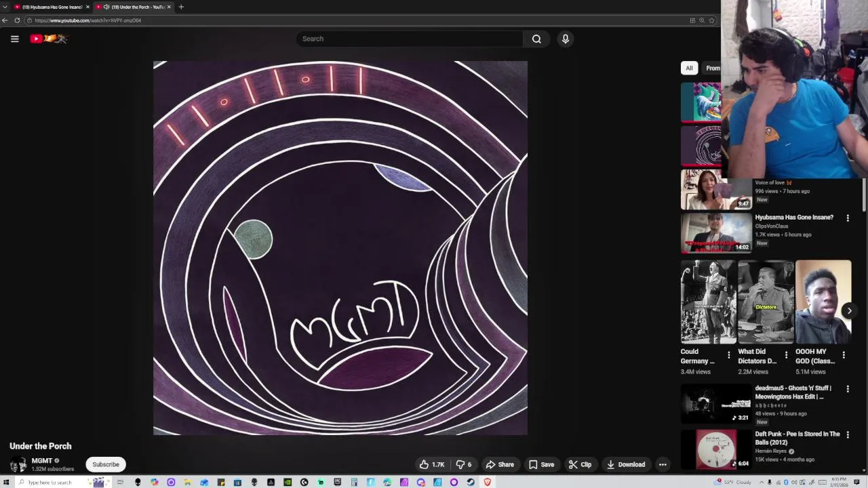
Task: Show hidden system tray icons
Action: [761, 482]
